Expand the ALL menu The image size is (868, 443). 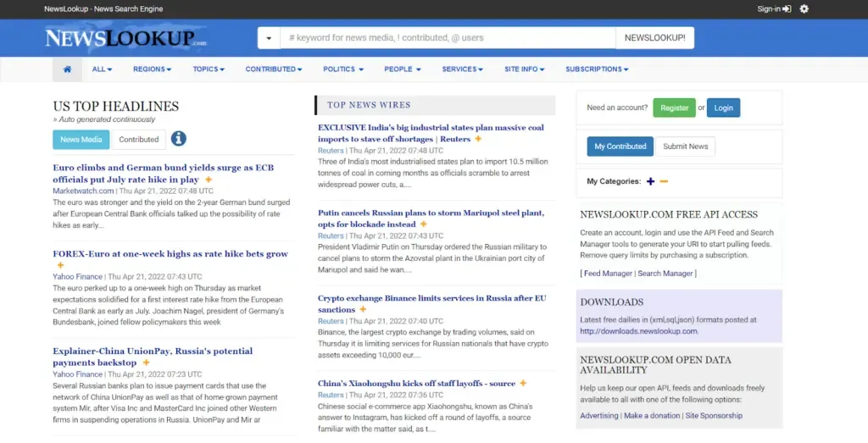(102, 69)
